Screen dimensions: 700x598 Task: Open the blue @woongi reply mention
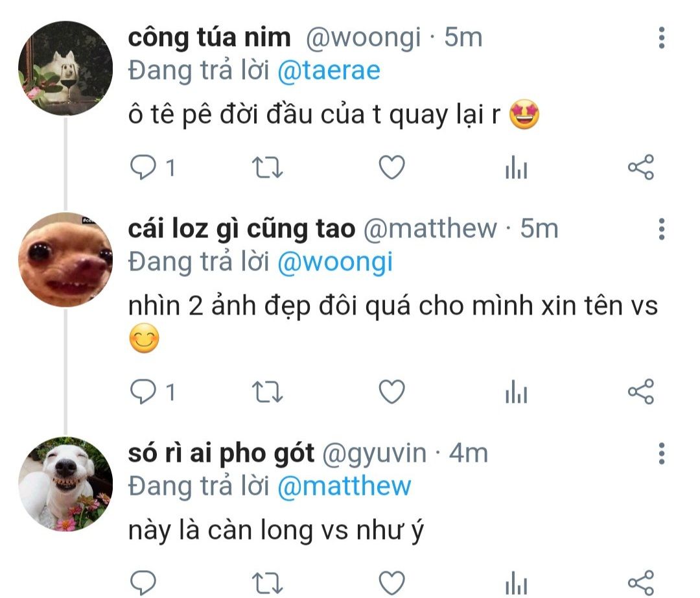(335, 262)
